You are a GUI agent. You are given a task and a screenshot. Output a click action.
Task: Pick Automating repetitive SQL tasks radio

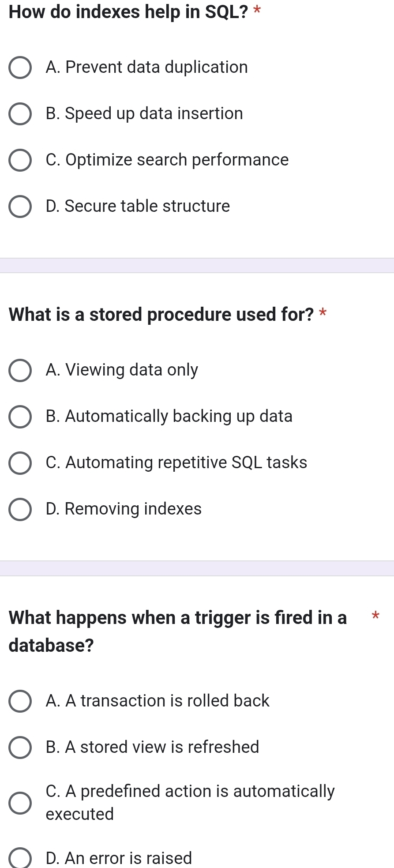[20, 463]
